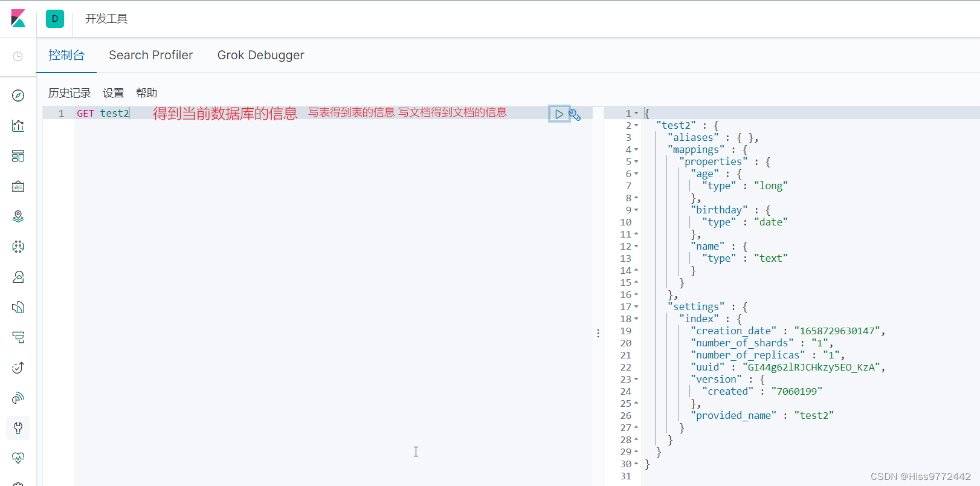
Task: Open Dashboard icon in sidebar
Action: point(18,156)
